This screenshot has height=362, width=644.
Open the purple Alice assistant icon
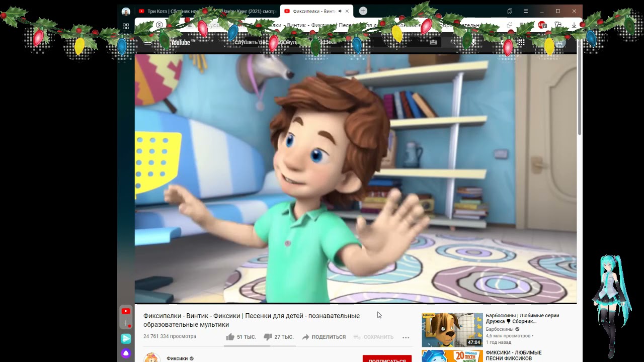pyautogui.click(x=126, y=353)
